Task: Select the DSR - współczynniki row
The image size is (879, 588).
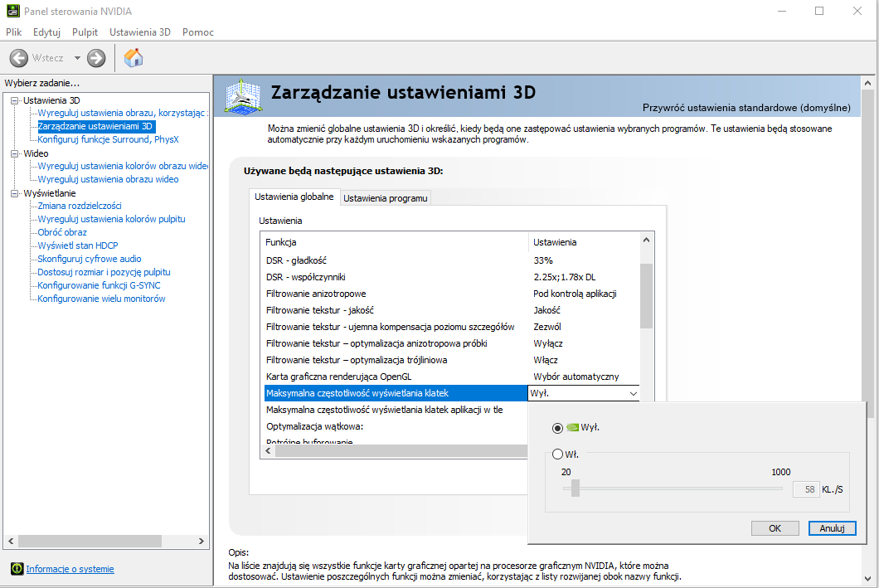Action: pos(451,277)
